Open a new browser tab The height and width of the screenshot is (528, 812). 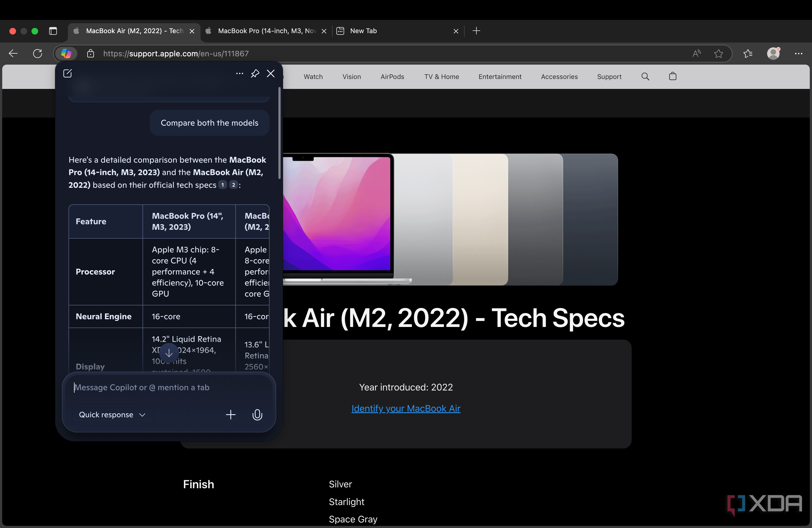pyautogui.click(x=476, y=31)
